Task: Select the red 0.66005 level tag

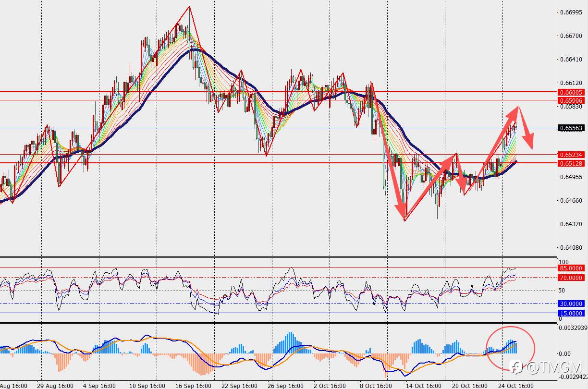Action: (x=571, y=92)
